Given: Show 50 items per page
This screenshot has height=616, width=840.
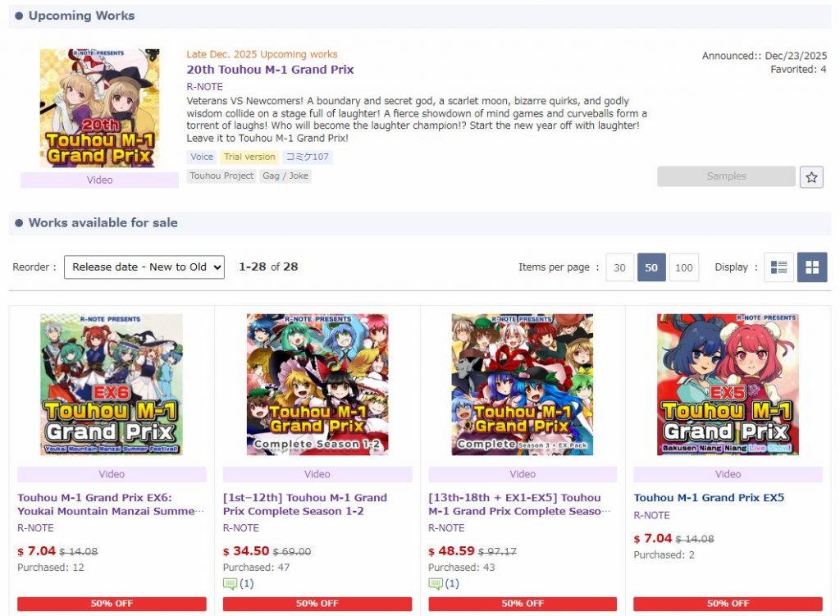Looking at the screenshot, I should [651, 267].
